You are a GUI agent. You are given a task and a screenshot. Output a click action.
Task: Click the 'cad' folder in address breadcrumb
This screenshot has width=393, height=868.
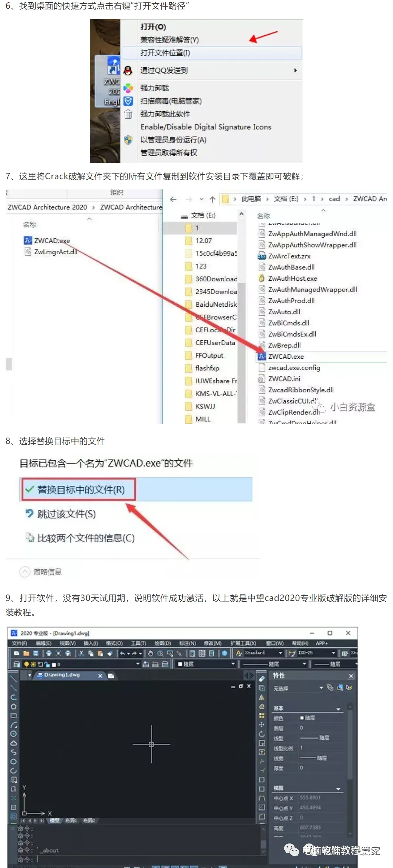coord(334,199)
